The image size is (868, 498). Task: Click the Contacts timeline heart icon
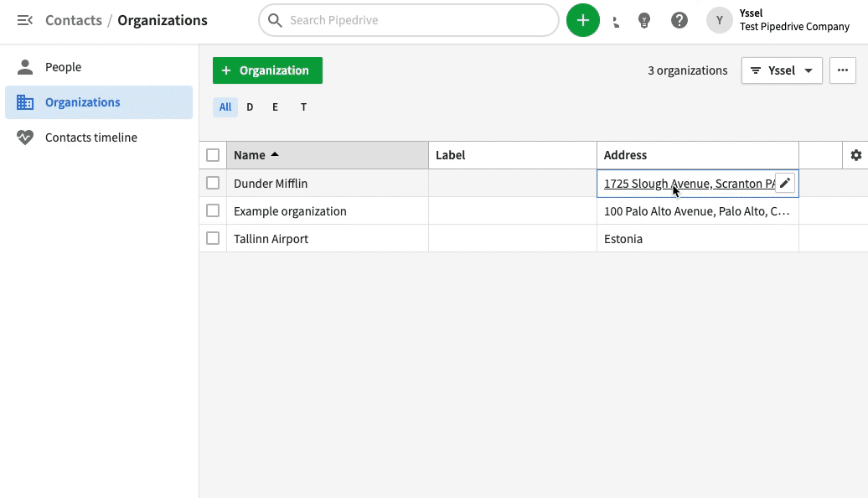[25, 137]
